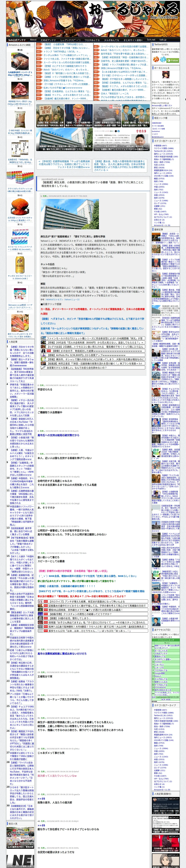The height and width of the screenshot is (868, 186).
Task: Open the talk.jp navigation link
Action: tap(163, 40)
